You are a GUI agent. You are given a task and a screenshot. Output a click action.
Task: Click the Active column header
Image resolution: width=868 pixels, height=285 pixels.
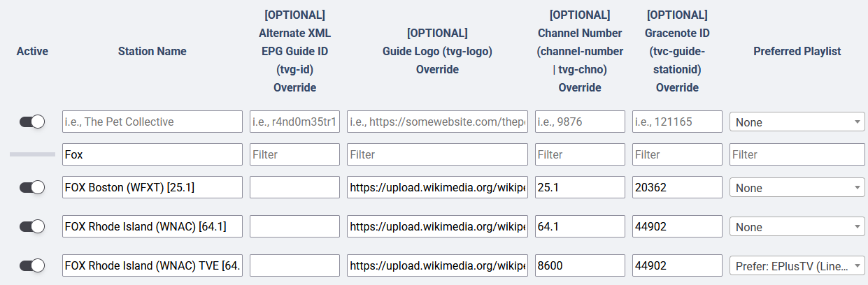[32, 51]
